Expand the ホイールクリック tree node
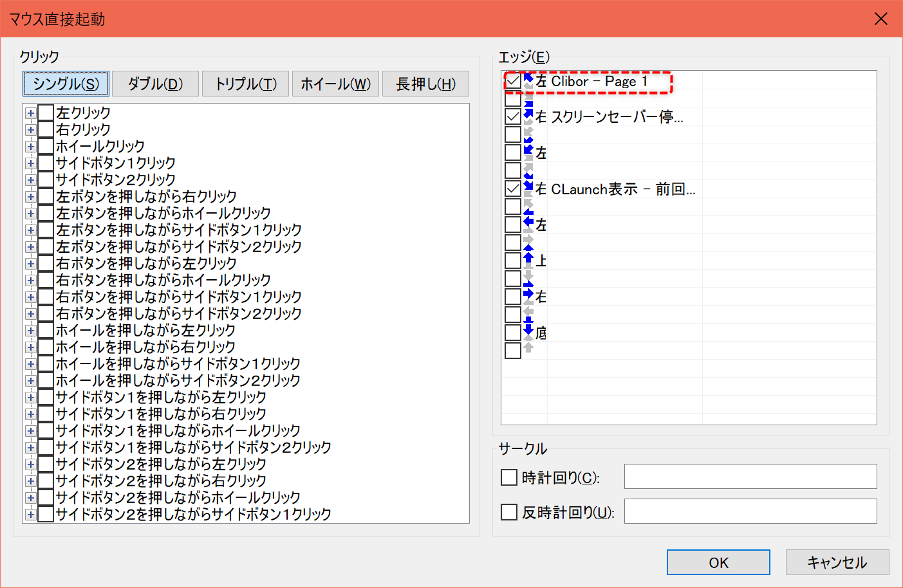This screenshot has width=903, height=588. tap(30, 147)
